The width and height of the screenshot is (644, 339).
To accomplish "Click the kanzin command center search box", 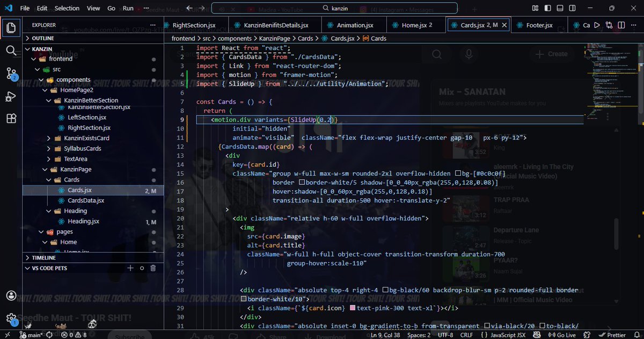I will pyautogui.click(x=335, y=8).
